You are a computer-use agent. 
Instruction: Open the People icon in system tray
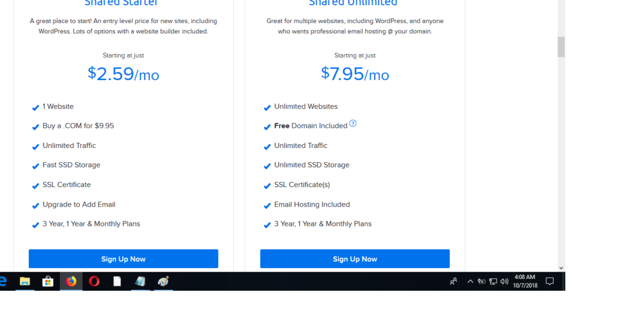[454, 281]
